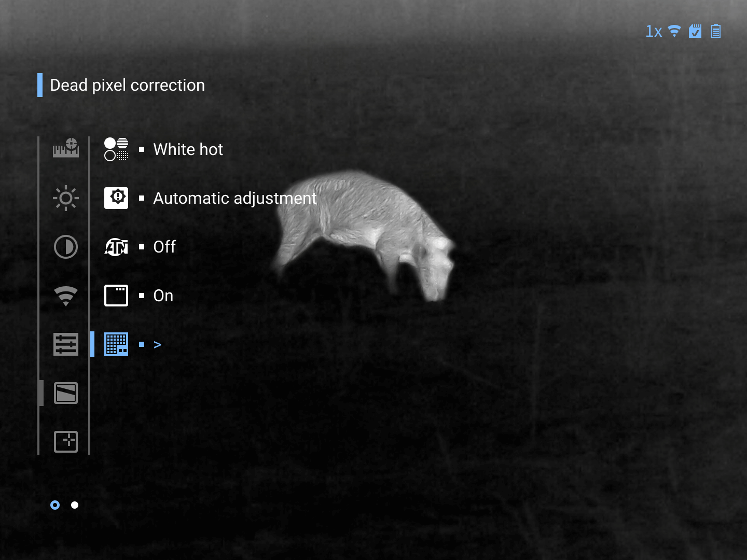The height and width of the screenshot is (560, 747).
Task: Toggle the On setting label
Action: [163, 296]
